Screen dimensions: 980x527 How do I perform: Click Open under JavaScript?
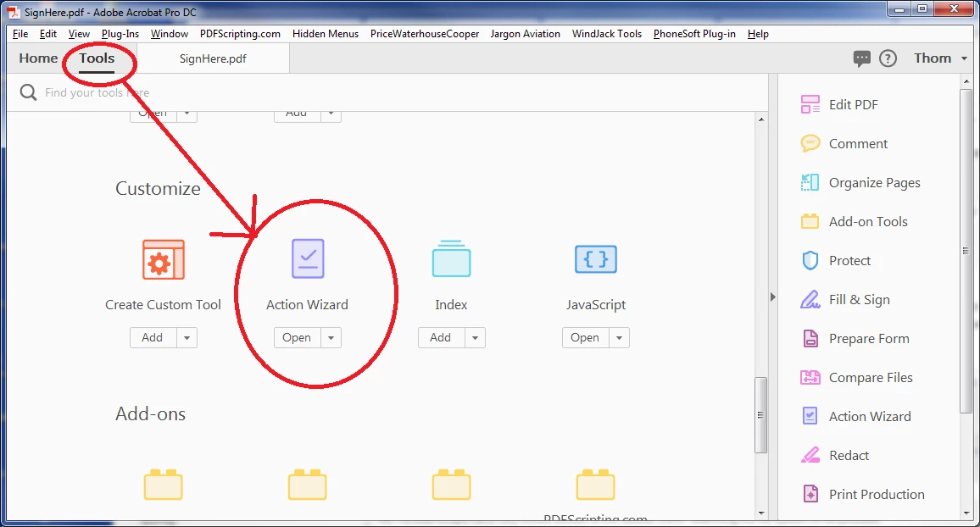[586, 338]
